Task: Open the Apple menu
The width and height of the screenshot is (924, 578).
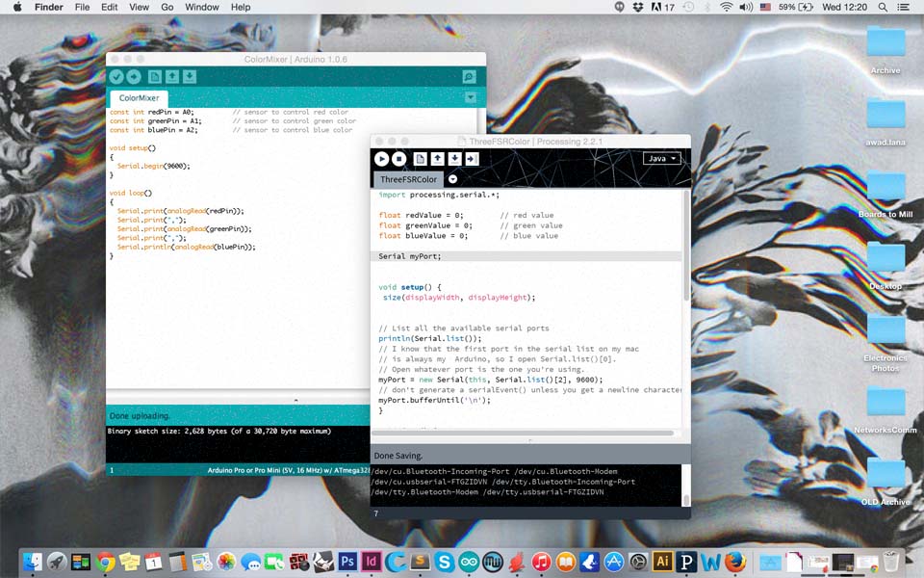Action: point(17,7)
